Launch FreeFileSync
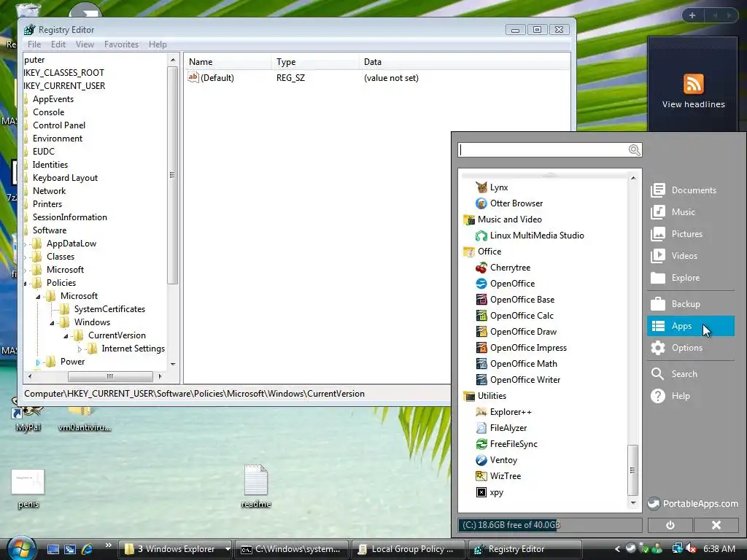This screenshot has width=747, height=560. [x=506, y=444]
